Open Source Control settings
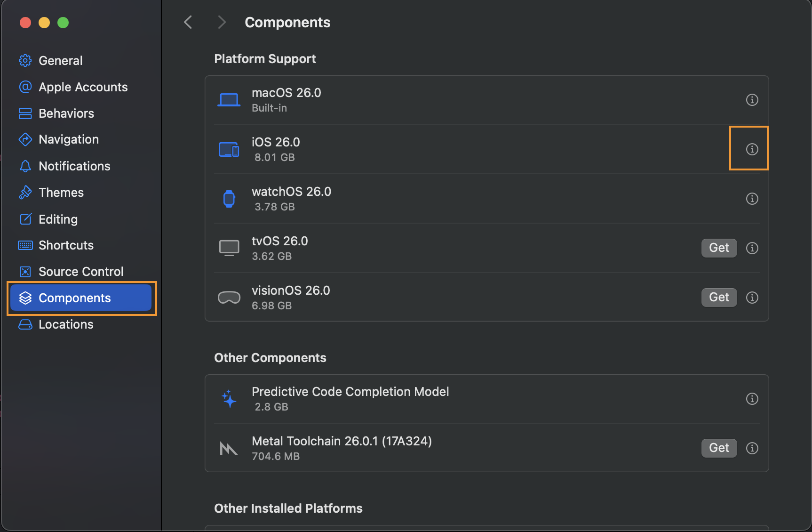This screenshot has height=532, width=812. point(81,272)
